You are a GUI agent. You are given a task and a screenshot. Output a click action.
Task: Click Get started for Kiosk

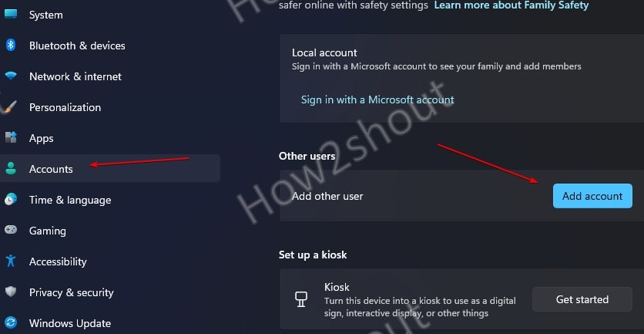(x=582, y=299)
